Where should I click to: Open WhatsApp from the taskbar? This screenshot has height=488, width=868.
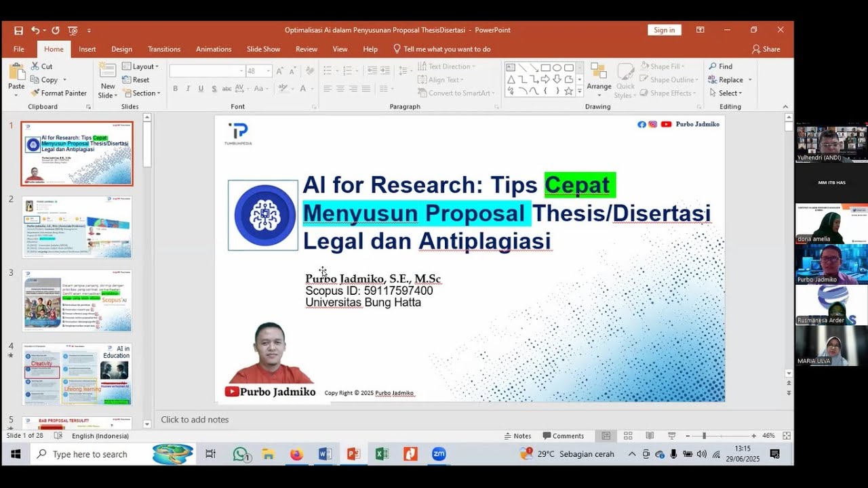[x=241, y=454]
